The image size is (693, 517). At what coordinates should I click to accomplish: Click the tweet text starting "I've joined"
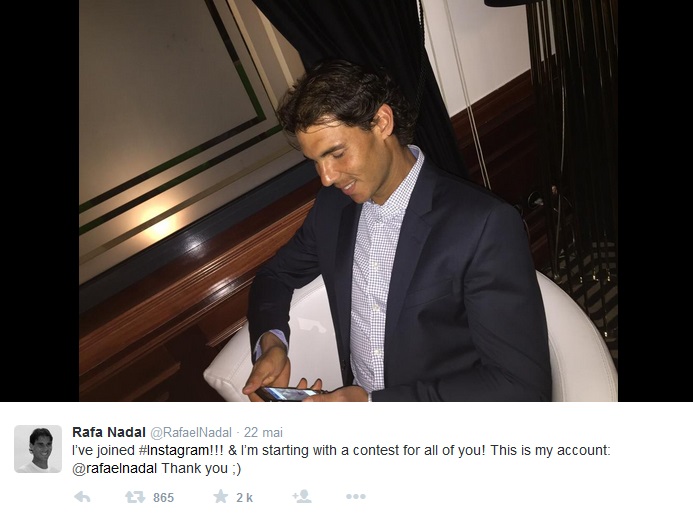341,459
